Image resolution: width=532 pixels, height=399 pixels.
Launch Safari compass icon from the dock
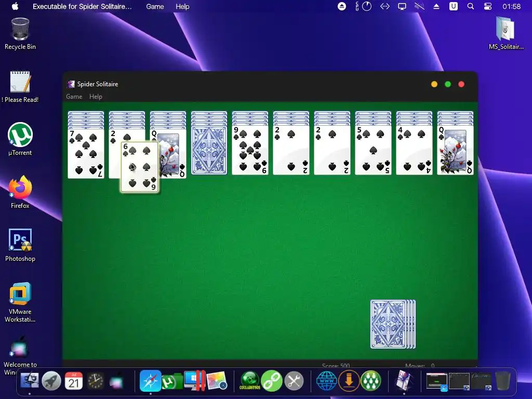point(150,381)
